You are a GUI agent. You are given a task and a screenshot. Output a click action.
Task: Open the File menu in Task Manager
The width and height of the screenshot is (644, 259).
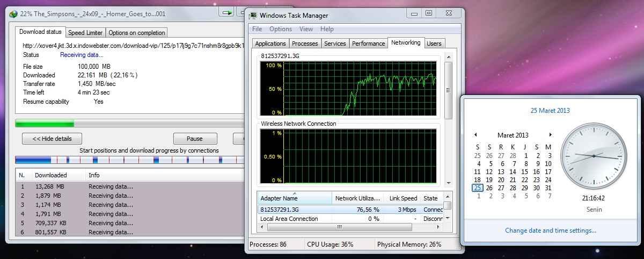click(257, 29)
